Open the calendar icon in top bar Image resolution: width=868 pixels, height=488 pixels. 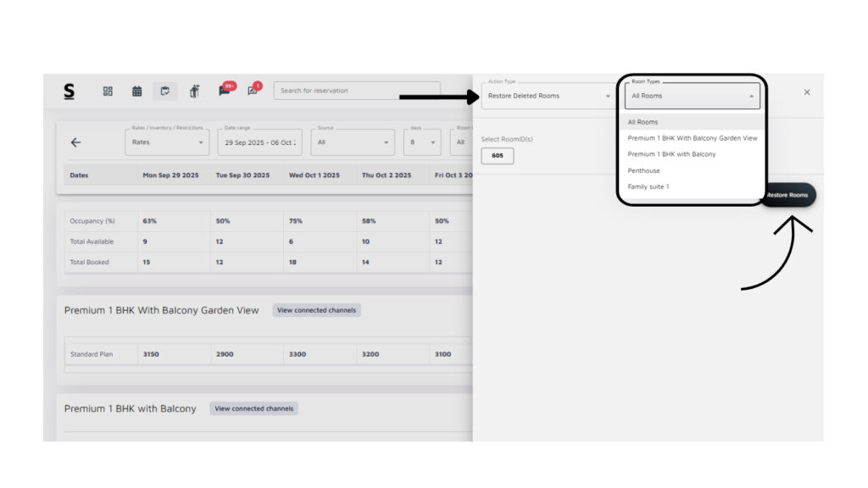click(x=136, y=91)
